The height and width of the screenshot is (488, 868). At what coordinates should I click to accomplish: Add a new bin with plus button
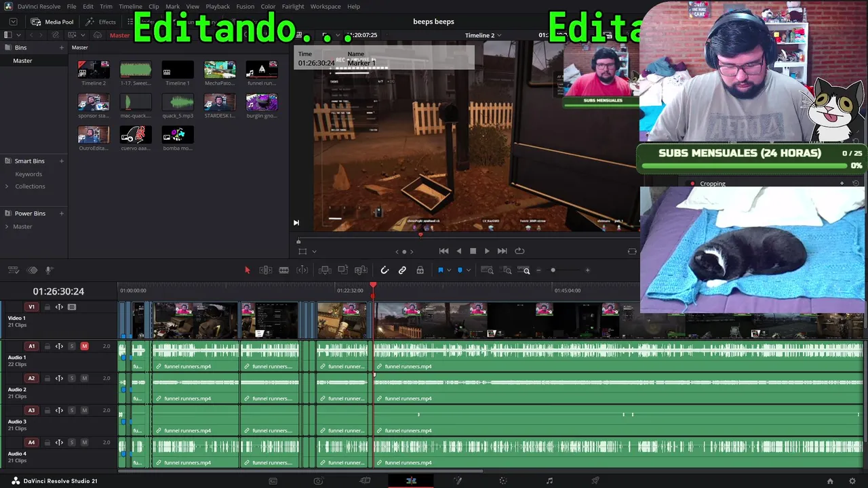click(x=61, y=47)
